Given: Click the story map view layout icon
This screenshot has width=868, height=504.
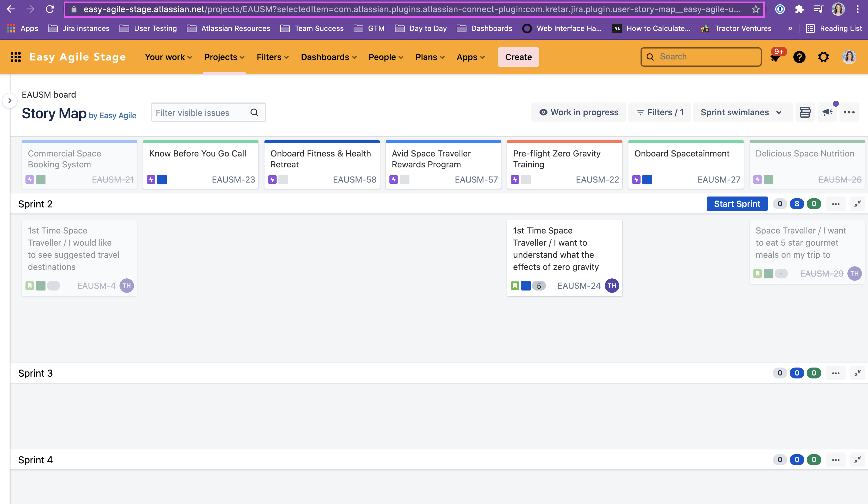Looking at the screenshot, I should pyautogui.click(x=805, y=112).
